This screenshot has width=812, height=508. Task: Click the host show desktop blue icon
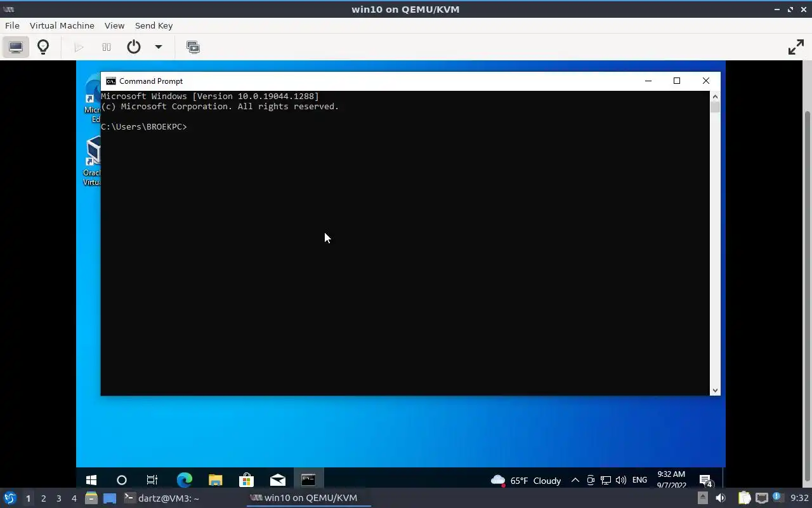tap(110, 498)
